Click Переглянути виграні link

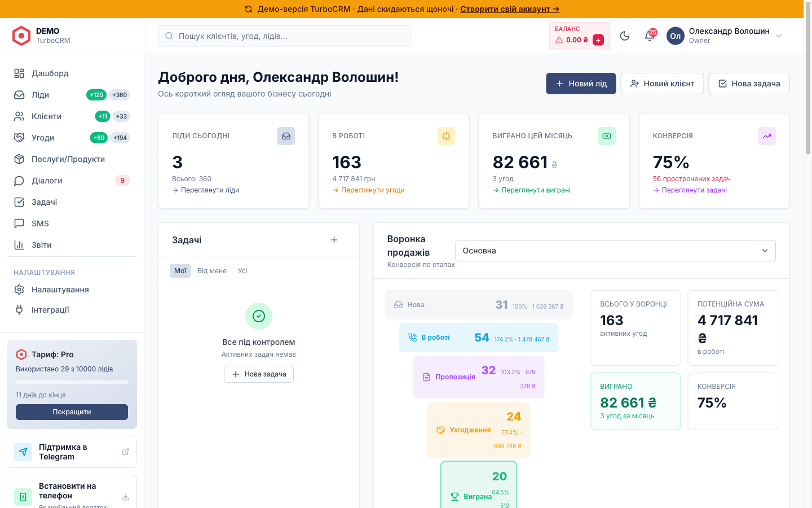click(532, 190)
